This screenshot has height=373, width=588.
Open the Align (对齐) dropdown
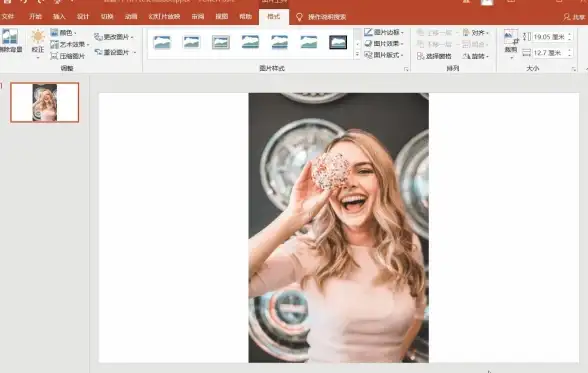tap(476, 33)
